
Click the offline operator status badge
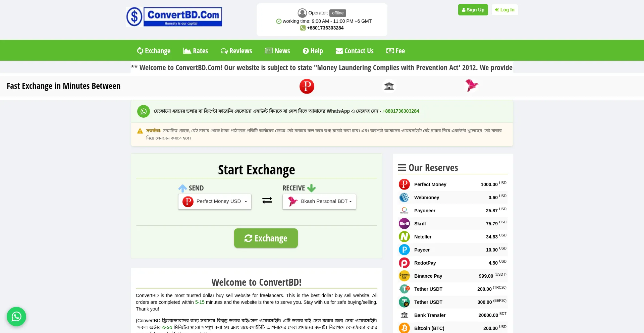click(338, 13)
